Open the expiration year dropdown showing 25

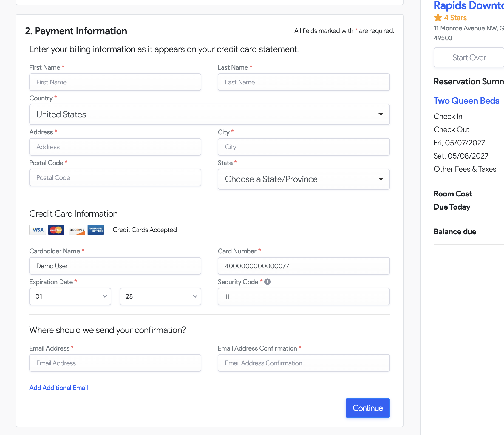tap(160, 296)
